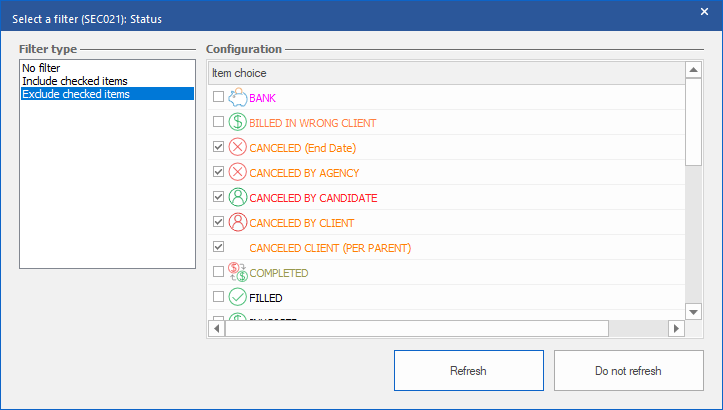Click the dollar exchange icon for COMPLETED
The image size is (723, 410).
click(237, 273)
